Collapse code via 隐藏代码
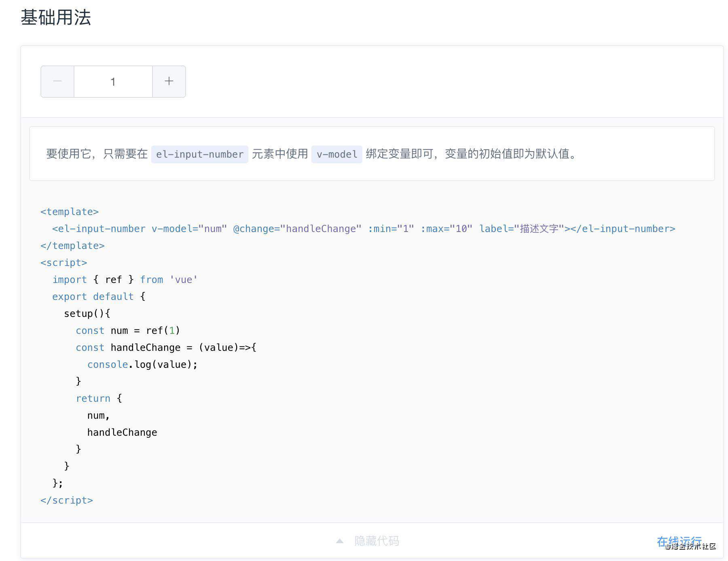 point(377,541)
